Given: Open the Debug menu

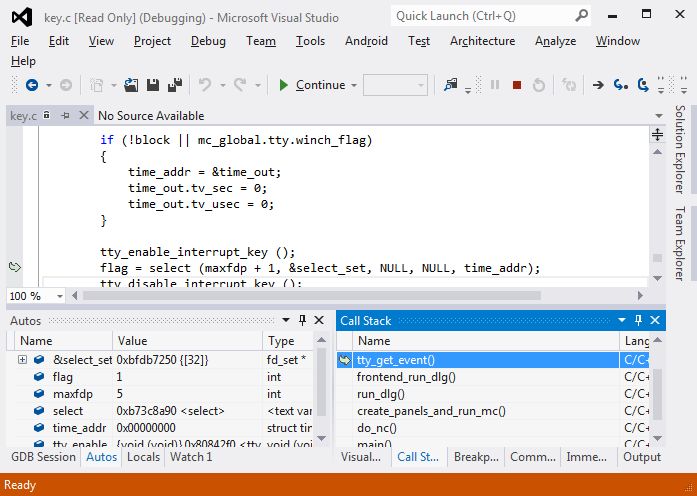Looking at the screenshot, I should click(208, 41).
